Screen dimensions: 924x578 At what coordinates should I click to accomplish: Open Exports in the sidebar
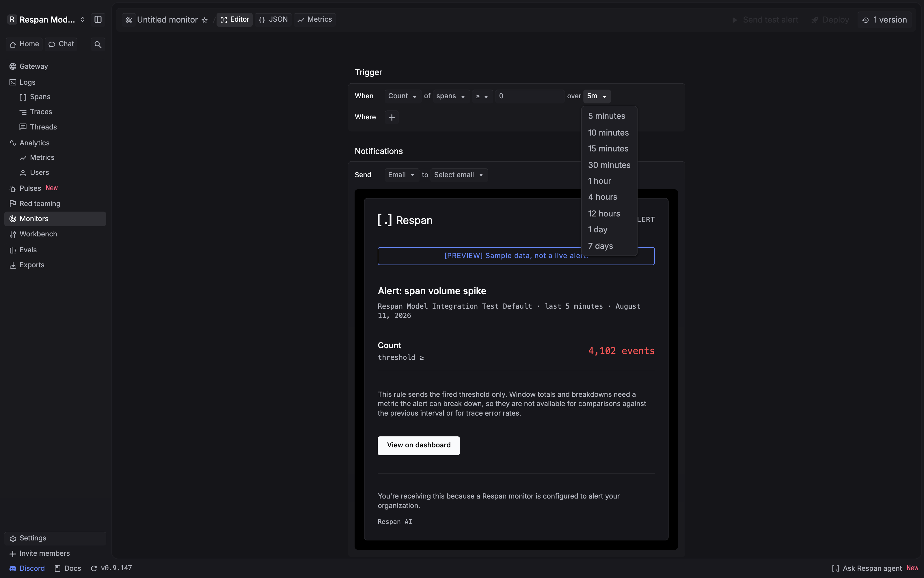pos(55,265)
